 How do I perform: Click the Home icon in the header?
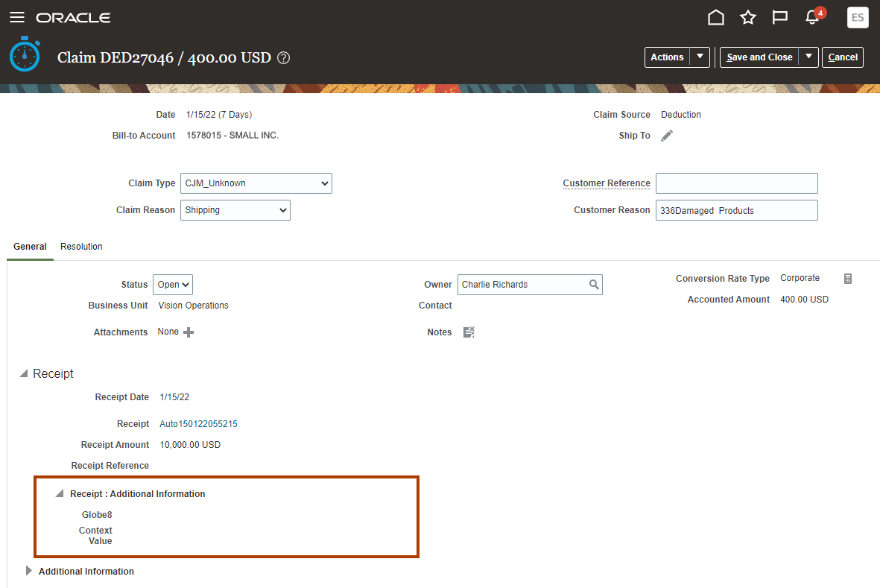pos(715,17)
